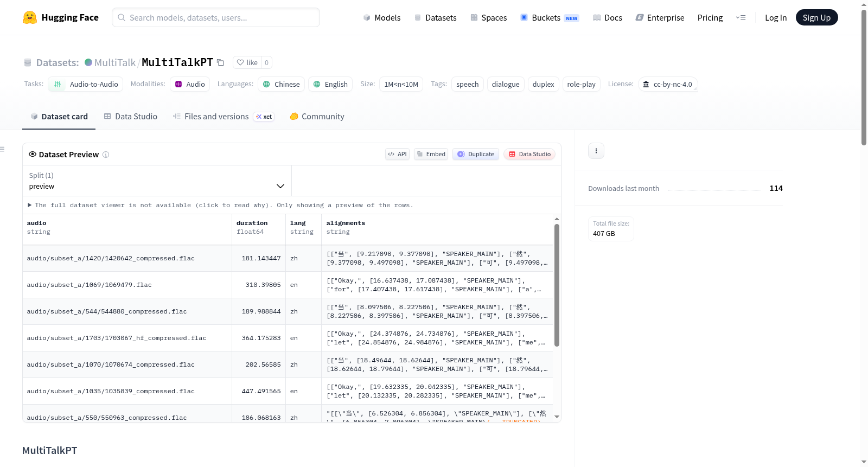Click the table scroll down arrow
The height and width of the screenshot is (467, 868).
click(557, 417)
